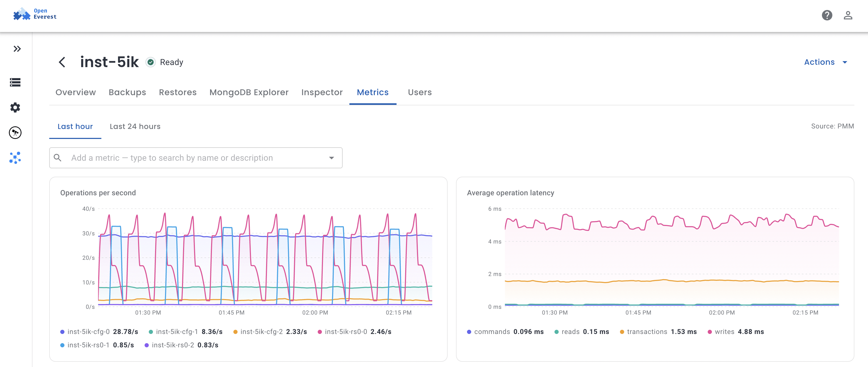The height and width of the screenshot is (367, 868).
Task: Toggle inst-5ik-rs0-1 series in legend
Action: pyautogui.click(x=97, y=345)
